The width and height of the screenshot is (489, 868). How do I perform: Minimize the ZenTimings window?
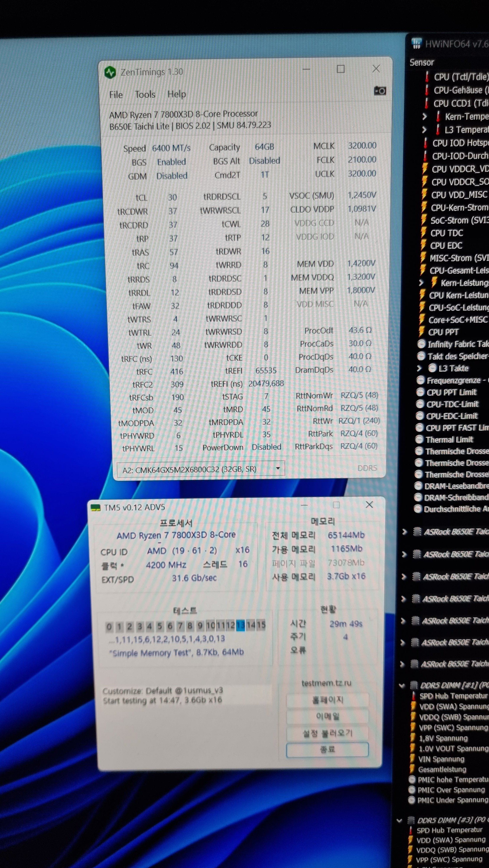[x=306, y=69]
